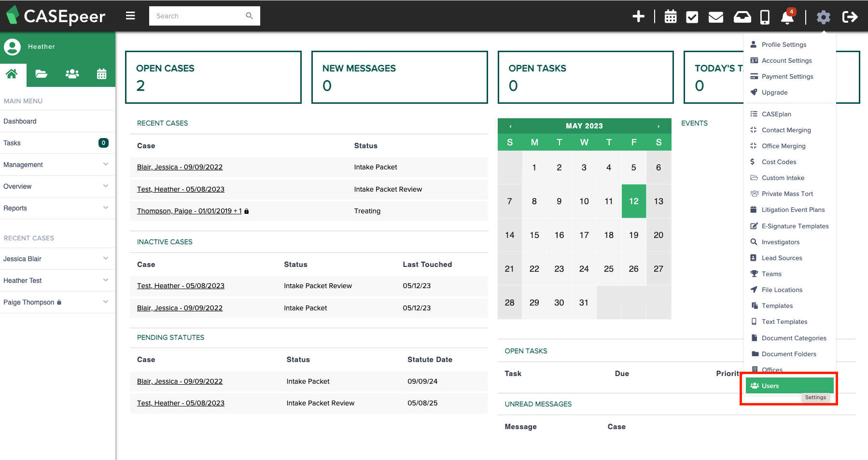Image resolution: width=868 pixels, height=460 pixels.
Task: Click Heather's user avatar icon
Action: click(x=12, y=47)
